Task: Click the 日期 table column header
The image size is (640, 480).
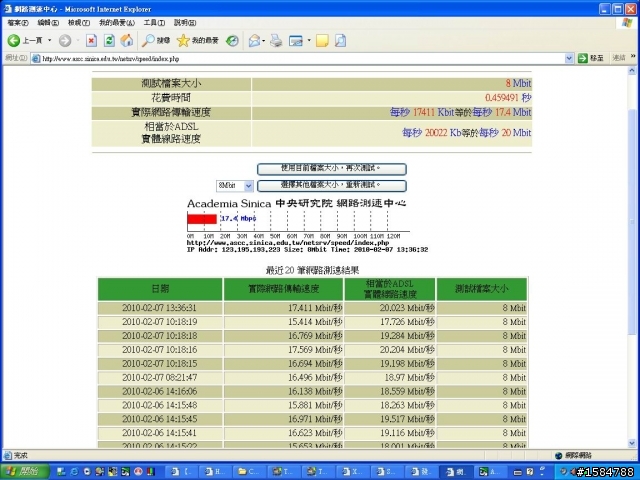Action: [160, 289]
